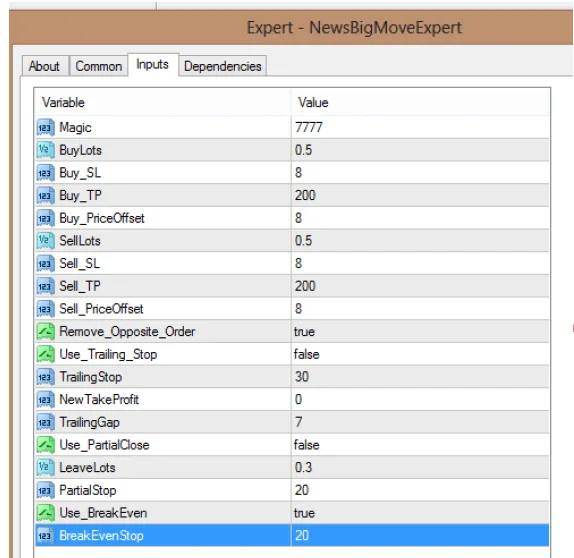Open the Dependencies tab

223,66
